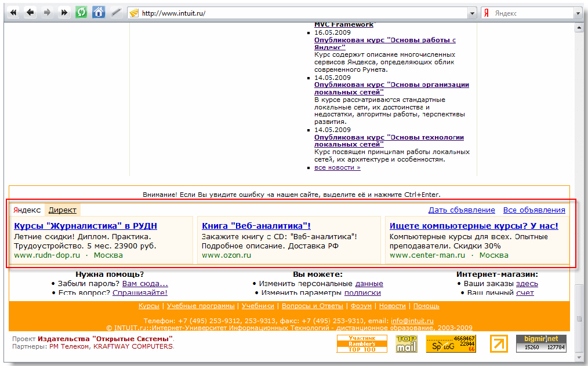Open the SpyLOG counter badge
This screenshot has width=588, height=366.
(x=451, y=344)
